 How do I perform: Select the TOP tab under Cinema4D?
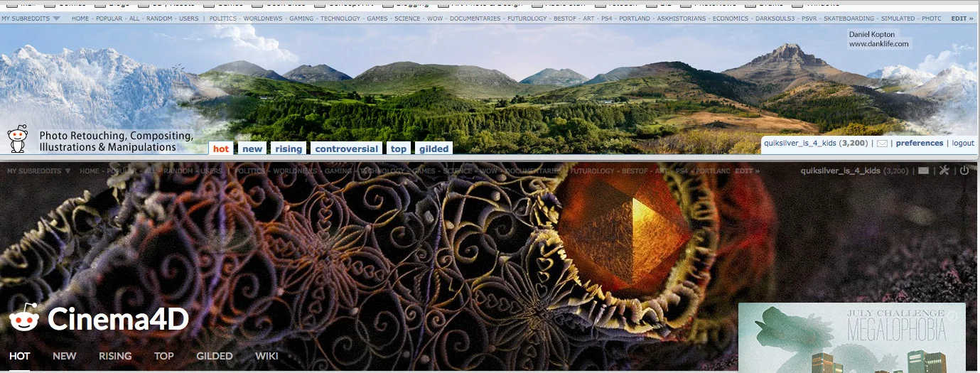164,356
